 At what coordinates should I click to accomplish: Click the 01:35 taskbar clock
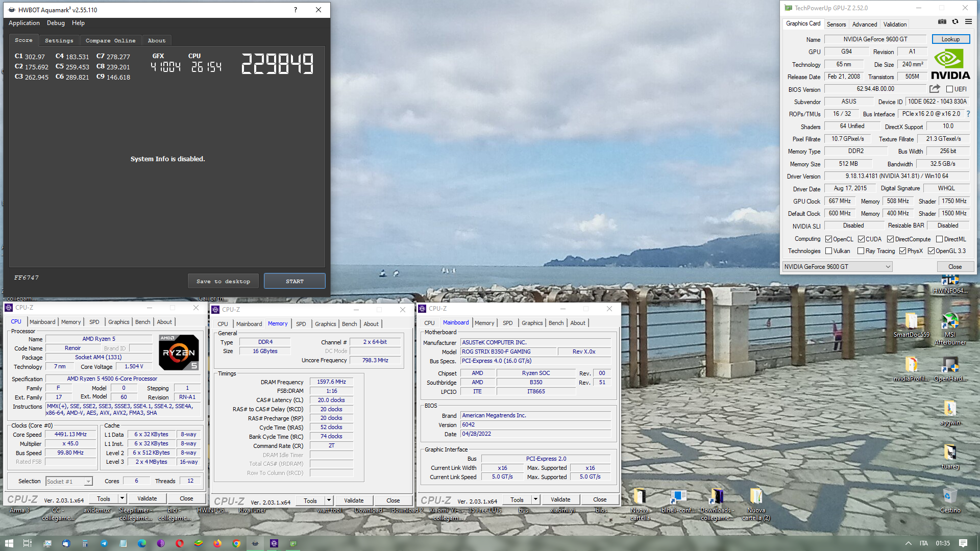(x=943, y=543)
